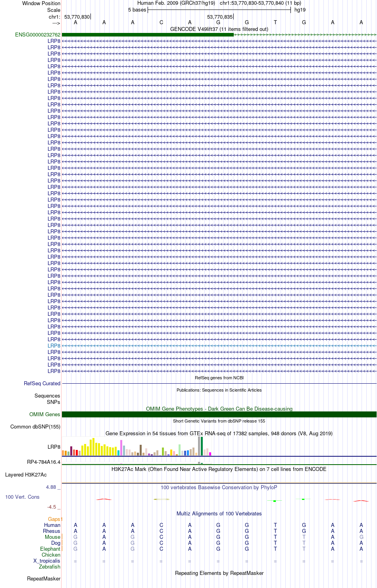The height and width of the screenshot is (588, 377).
Task: Click the tall green GTEx expression bar
Action: pyautogui.click(x=202, y=446)
